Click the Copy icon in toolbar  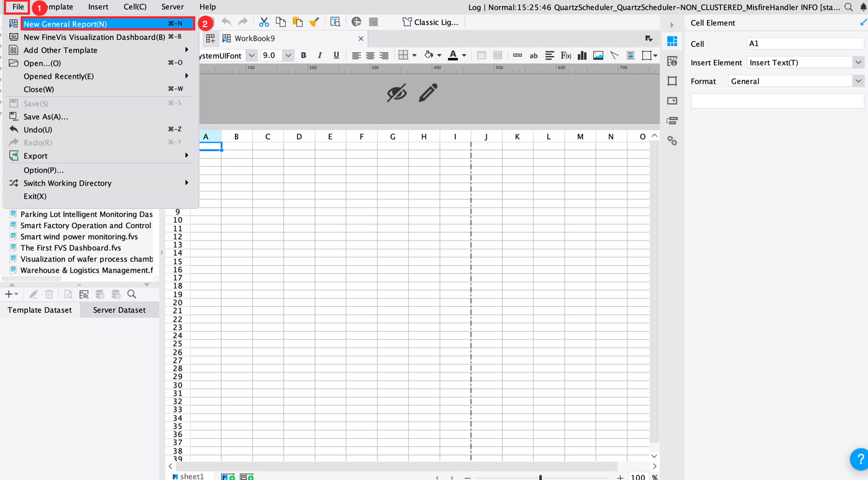click(x=280, y=22)
